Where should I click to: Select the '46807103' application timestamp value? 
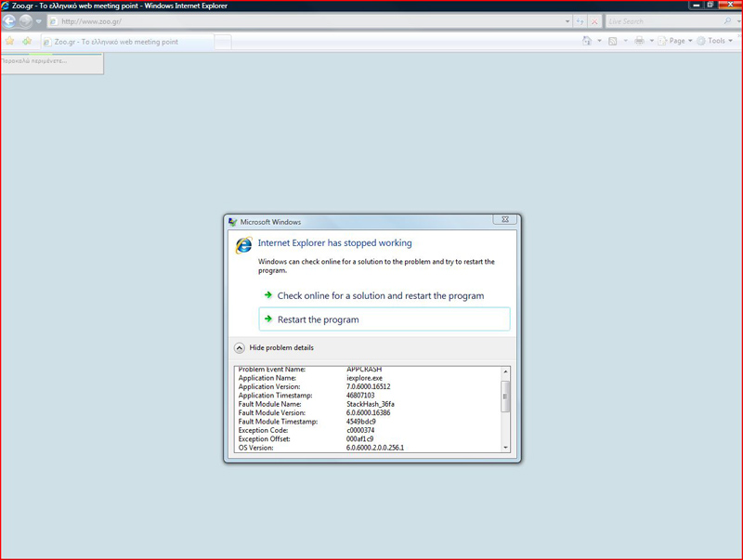[360, 395]
